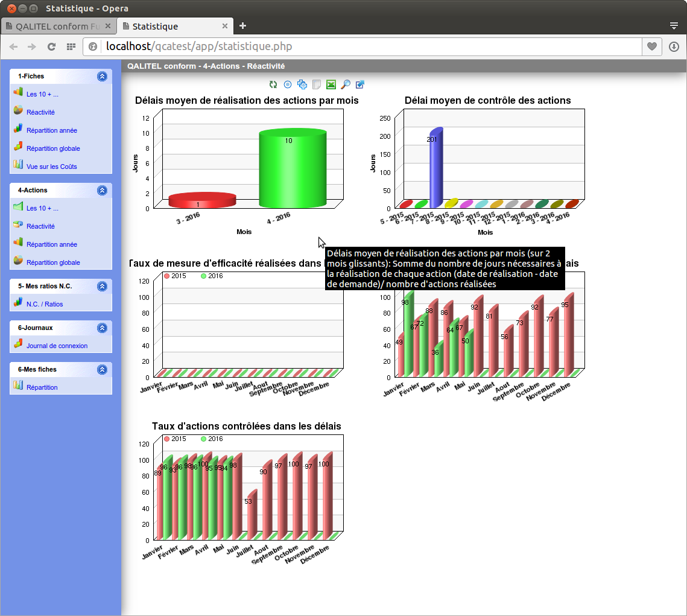Toggle the 2016 series in controlled actions legend
The image size is (687, 616).
pos(212,439)
